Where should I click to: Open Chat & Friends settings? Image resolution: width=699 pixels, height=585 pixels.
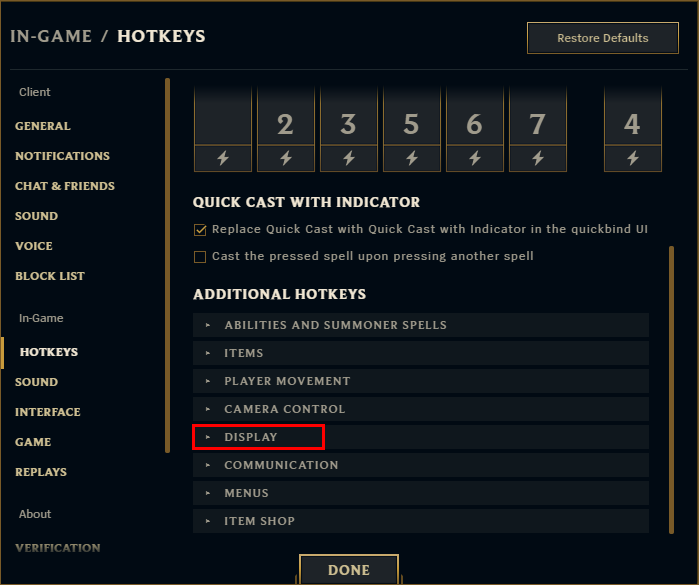[x=65, y=186]
